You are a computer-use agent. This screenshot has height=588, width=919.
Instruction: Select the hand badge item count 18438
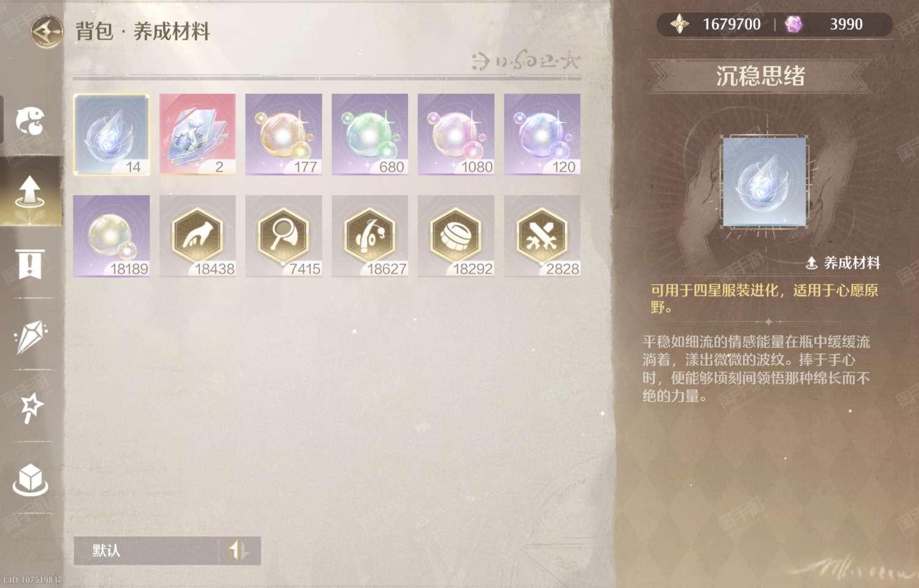pos(197,236)
